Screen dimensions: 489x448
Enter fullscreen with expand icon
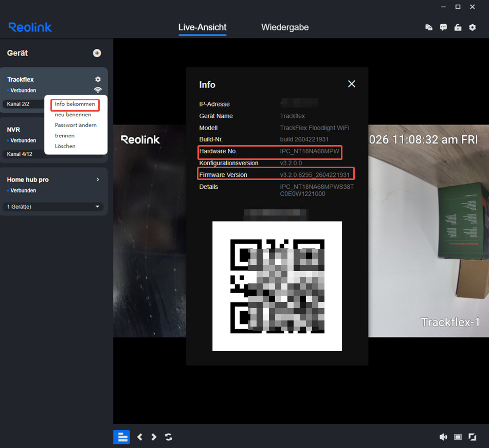[473, 437]
